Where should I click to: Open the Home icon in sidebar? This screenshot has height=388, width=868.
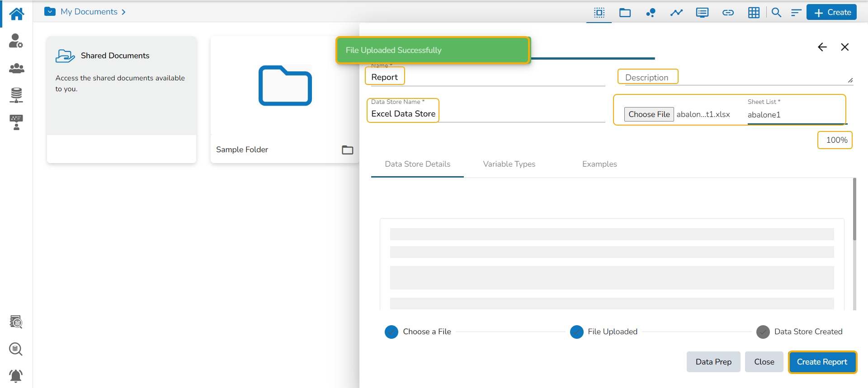point(16,14)
